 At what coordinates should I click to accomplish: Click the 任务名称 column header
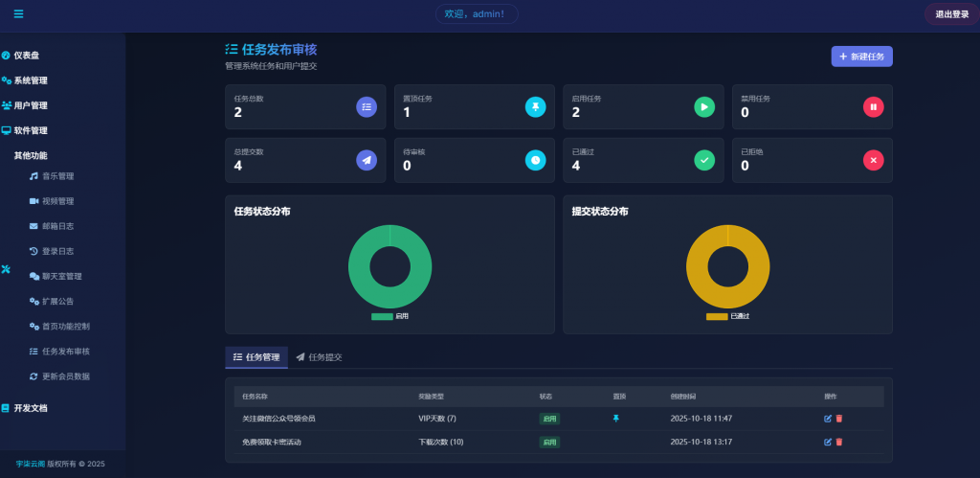click(x=255, y=397)
